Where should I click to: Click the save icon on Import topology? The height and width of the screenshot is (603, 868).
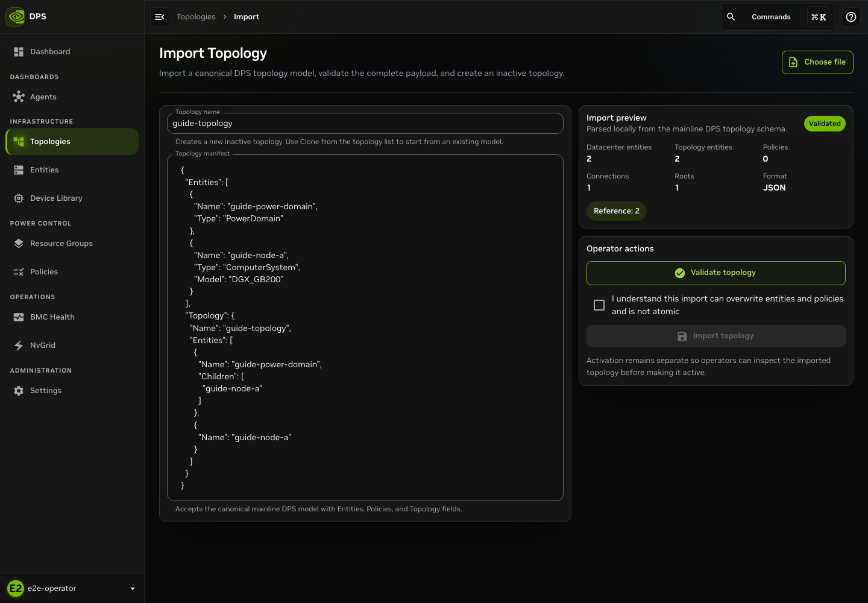coord(682,336)
